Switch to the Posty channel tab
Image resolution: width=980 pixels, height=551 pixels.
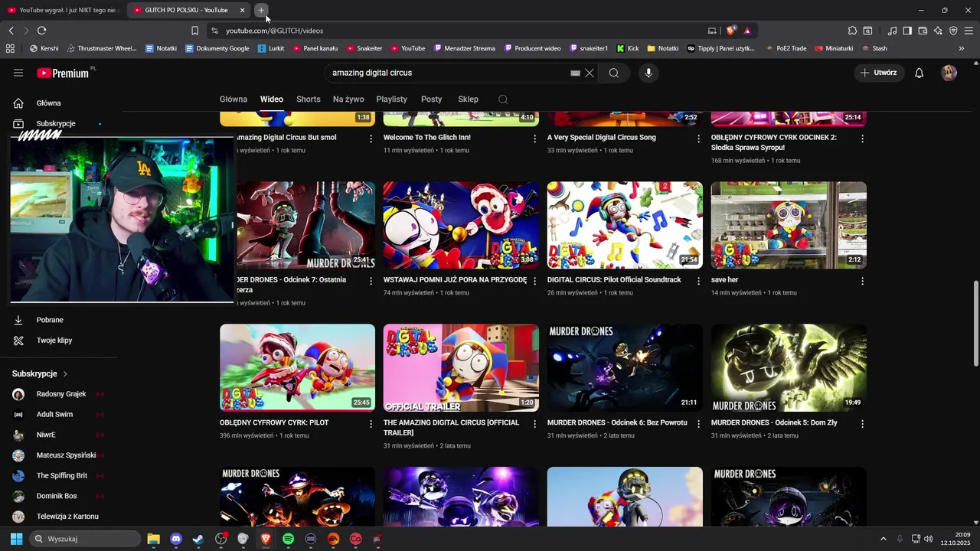point(432,99)
